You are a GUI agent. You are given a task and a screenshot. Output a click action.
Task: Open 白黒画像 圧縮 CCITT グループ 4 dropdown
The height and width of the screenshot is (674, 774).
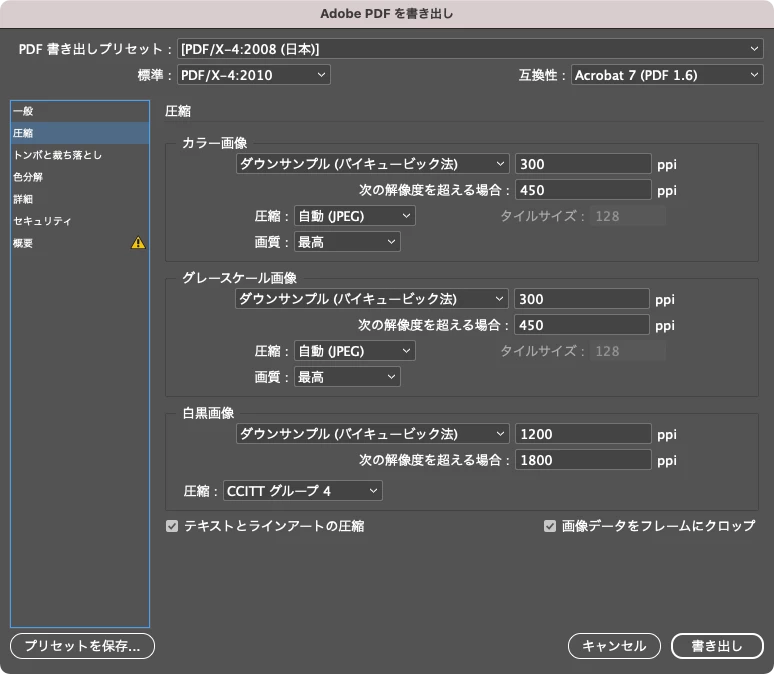point(303,491)
